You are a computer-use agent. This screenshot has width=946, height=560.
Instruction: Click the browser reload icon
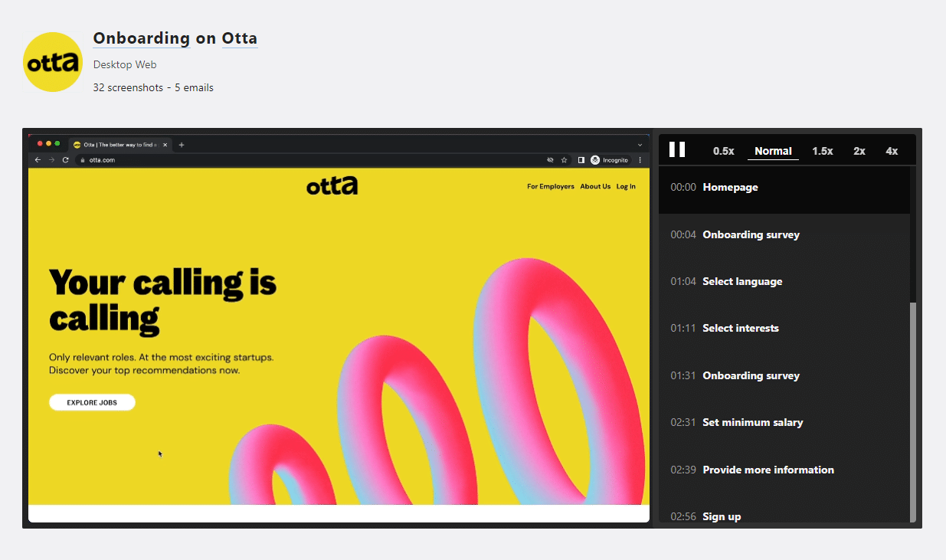click(66, 160)
